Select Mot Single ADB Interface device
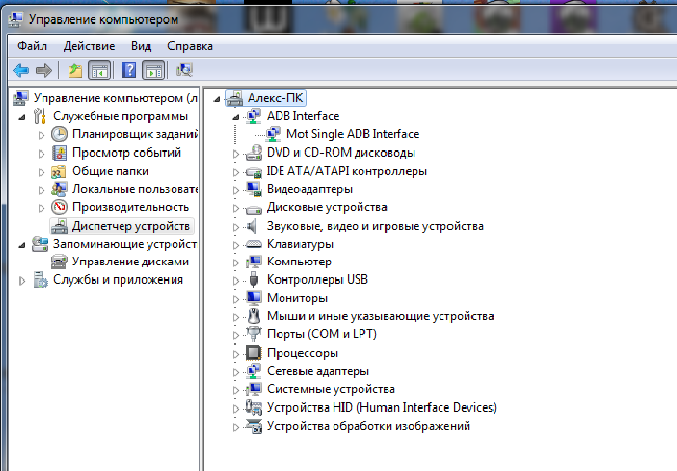 pyautogui.click(x=352, y=134)
